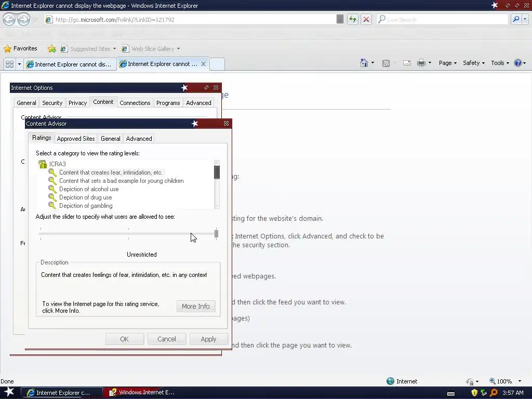
Task: Expand the Suggested Sites dropdown
Action: [114, 49]
